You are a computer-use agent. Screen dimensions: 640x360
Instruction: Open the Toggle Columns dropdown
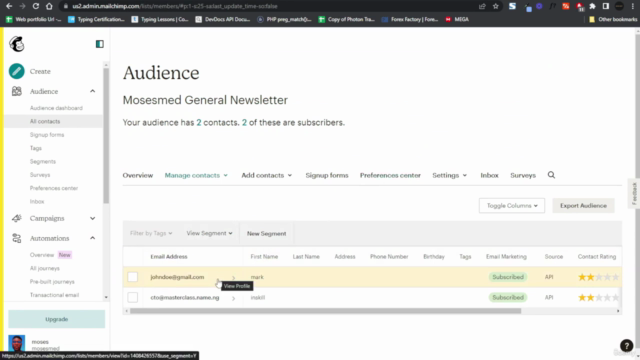(x=512, y=206)
